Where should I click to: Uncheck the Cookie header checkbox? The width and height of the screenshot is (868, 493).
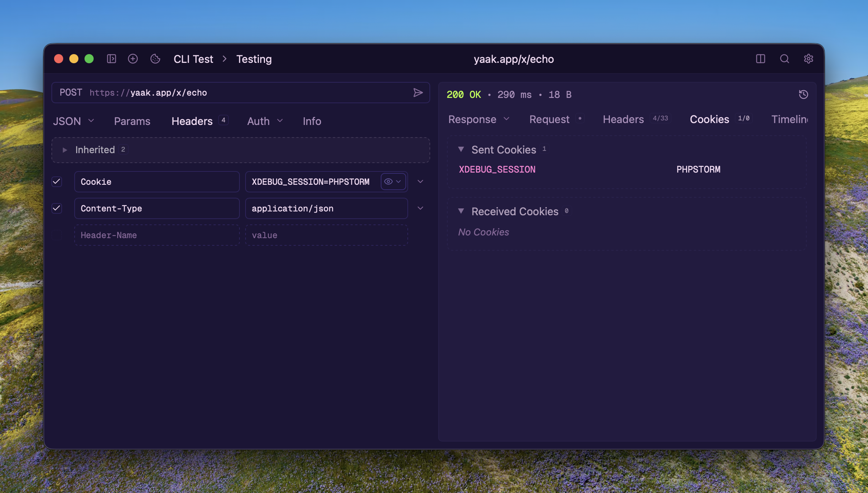pyautogui.click(x=57, y=182)
